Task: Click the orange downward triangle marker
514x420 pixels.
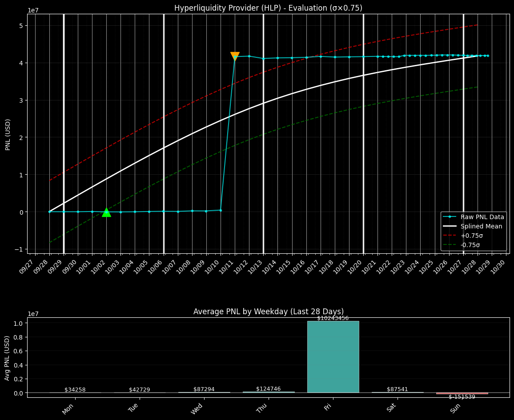Action: pyautogui.click(x=235, y=56)
